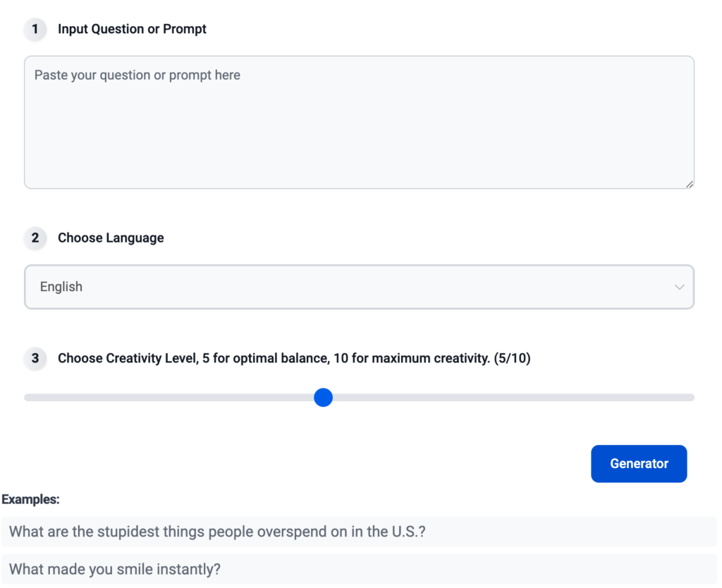Click inside the prompt text area
This screenshot has width=722, height=588.
pos(359,120)
